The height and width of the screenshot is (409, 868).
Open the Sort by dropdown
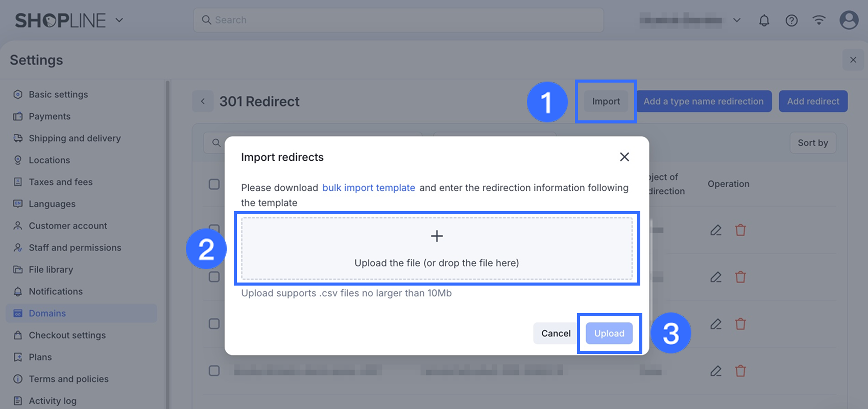(813, 143)
